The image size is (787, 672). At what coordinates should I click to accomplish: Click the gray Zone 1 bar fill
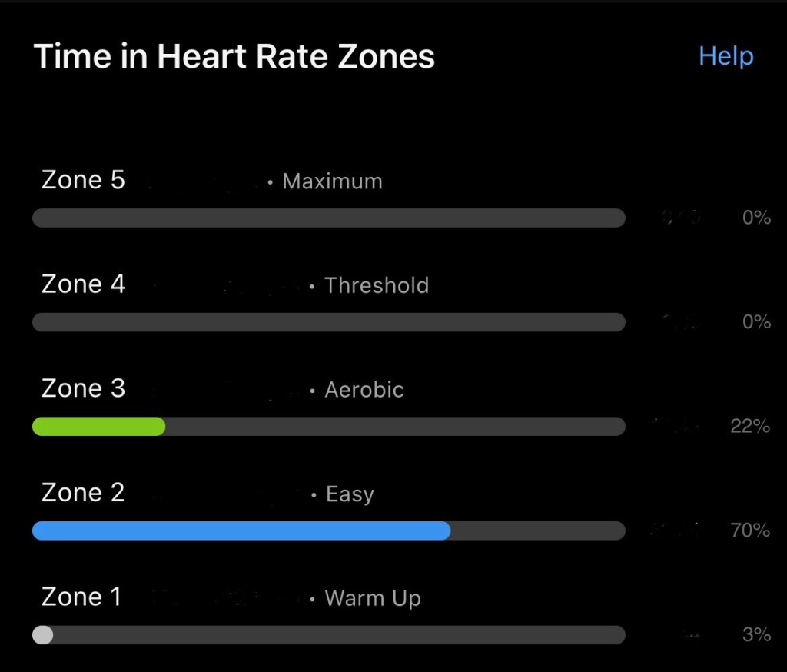point(43,635)
